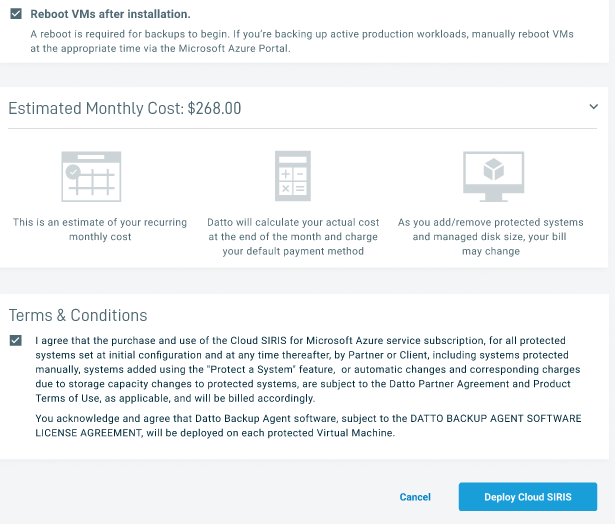Viewport: 615px width, 524px height.
Task: Click the Deploy Cloud SIRIS button
Action: point(527,497)
